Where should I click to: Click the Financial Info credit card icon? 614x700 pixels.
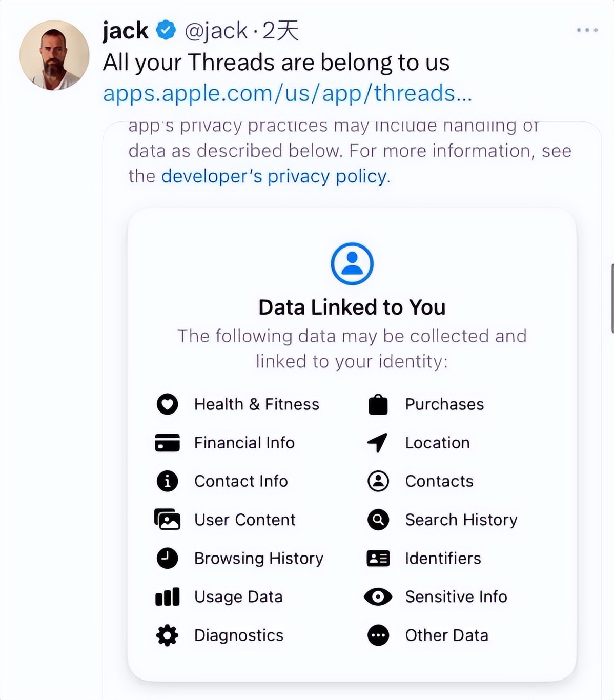tap(167, 443)
